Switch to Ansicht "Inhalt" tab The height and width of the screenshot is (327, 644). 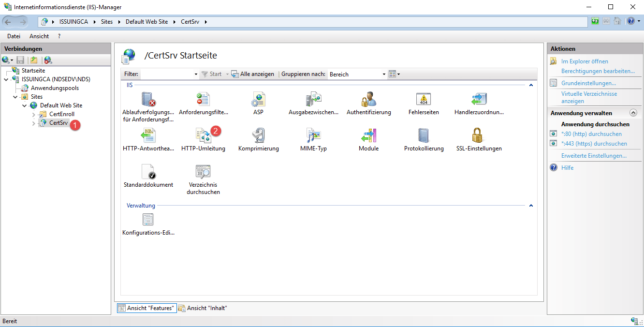point(203,308)
